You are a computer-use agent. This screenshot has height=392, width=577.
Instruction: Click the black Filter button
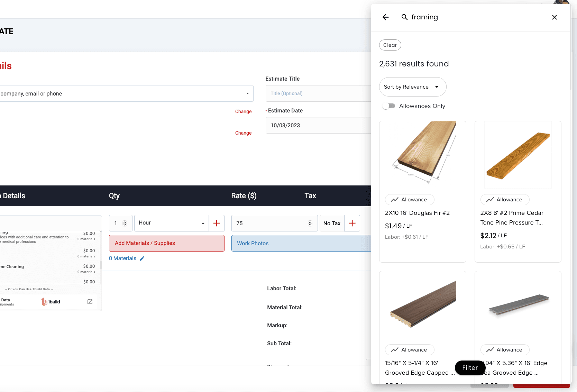(x=470, y=367)
